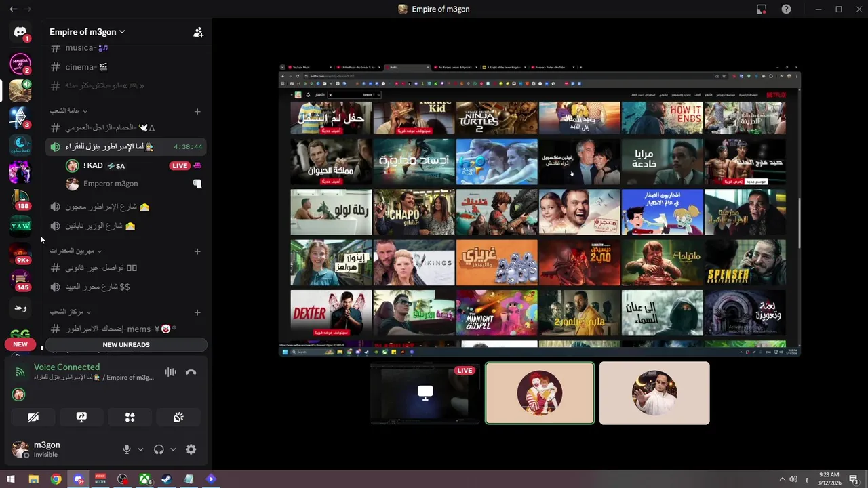Open the server icon with badge 145
The image size is (868, 488).
click(20, 280)
